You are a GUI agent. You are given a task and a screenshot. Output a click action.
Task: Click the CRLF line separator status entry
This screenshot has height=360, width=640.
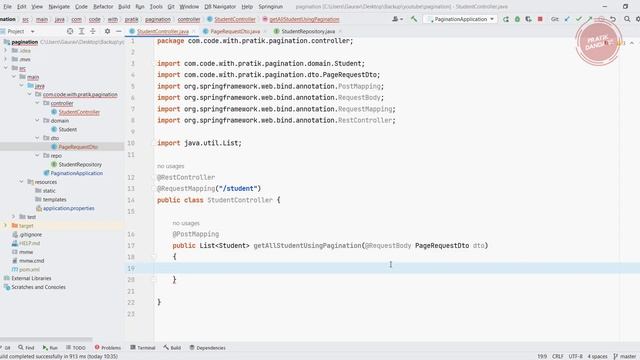[558, 356]
